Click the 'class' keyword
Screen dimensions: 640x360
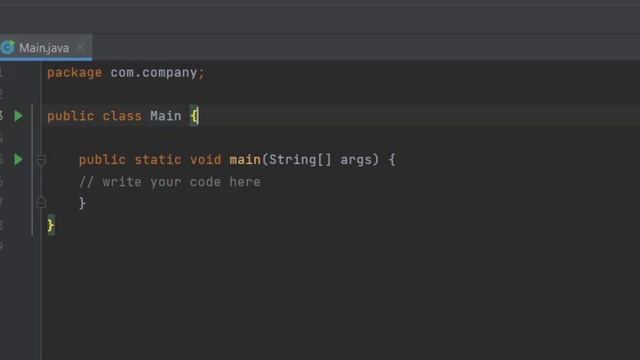point(122,116)
